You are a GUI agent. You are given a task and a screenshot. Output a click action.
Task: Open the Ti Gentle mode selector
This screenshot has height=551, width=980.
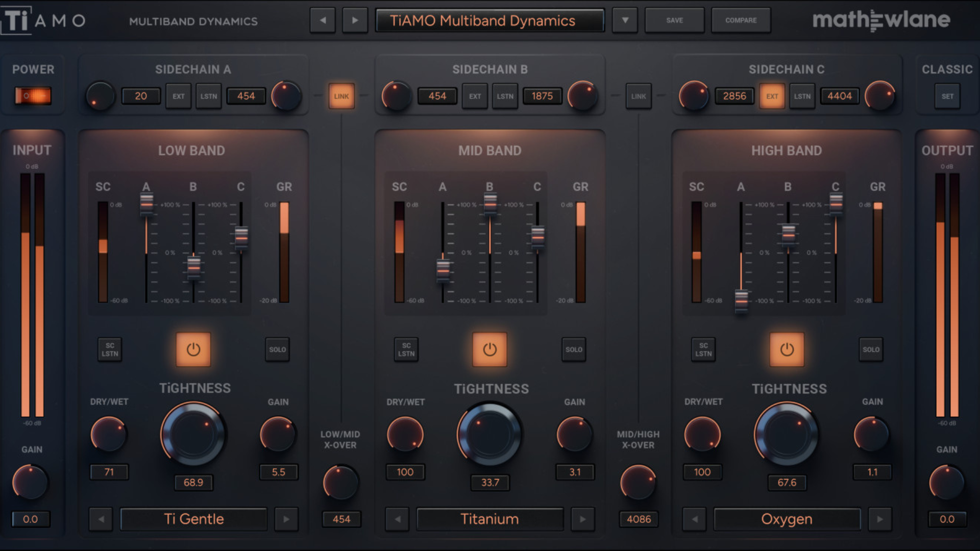(194, 519)
